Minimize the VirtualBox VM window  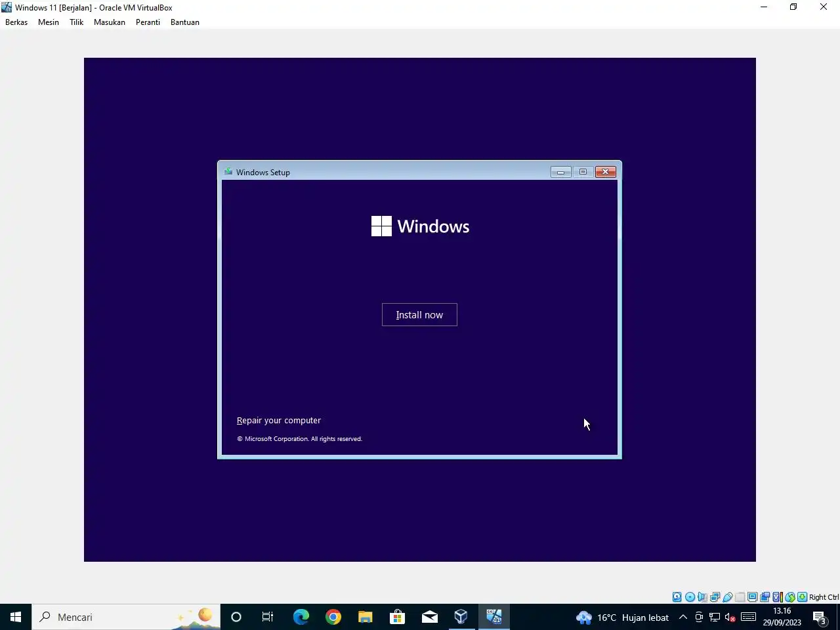click(764, 7)
